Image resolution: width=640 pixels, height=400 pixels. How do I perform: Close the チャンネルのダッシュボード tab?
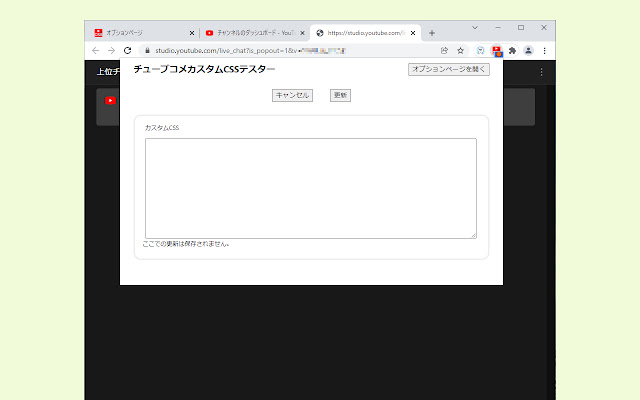pos(302,33)
